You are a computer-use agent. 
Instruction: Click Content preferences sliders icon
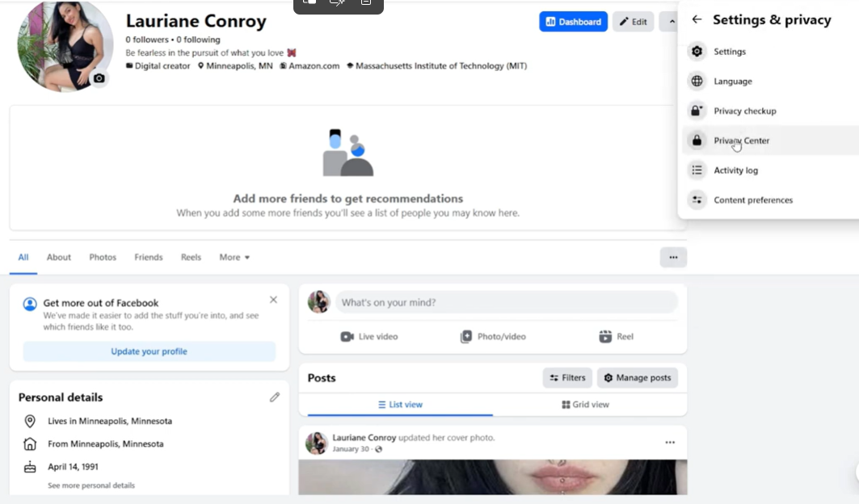(697, 200)
